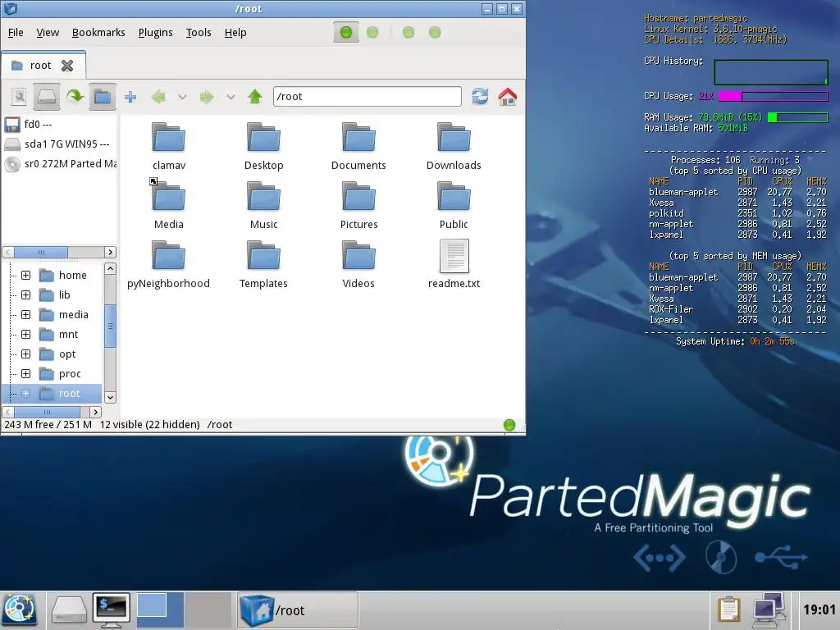Screen dimensions: 840x630
Task: Open the Help menu
Action: click(x=235, y=33)
